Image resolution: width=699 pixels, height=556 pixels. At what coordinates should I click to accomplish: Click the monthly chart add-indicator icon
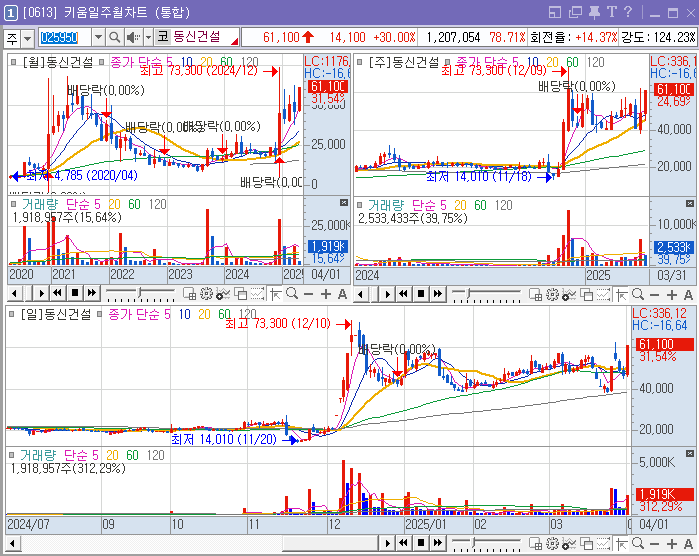coord(223,294)
